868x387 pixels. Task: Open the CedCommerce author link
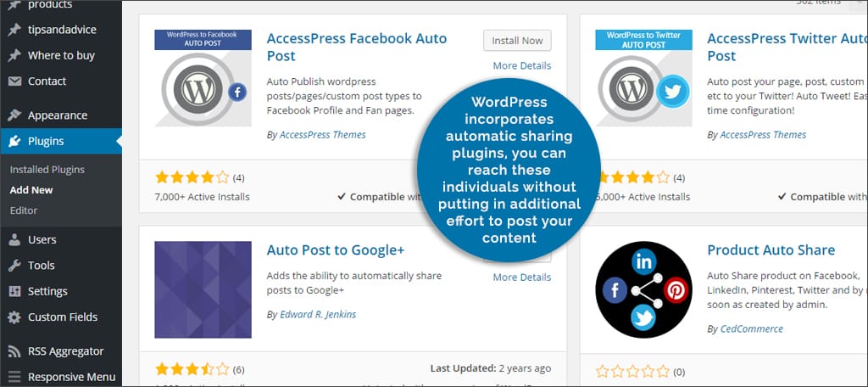[x=751, y=328]
